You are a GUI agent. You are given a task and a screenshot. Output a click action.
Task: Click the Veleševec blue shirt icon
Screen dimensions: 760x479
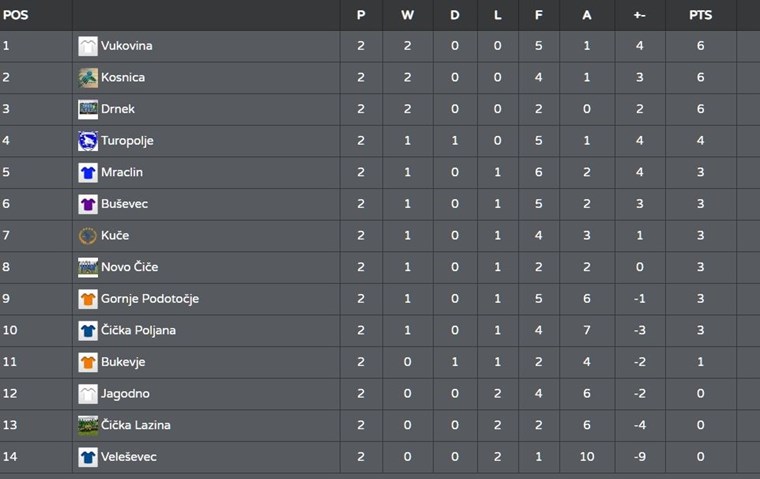click(88, 457)
